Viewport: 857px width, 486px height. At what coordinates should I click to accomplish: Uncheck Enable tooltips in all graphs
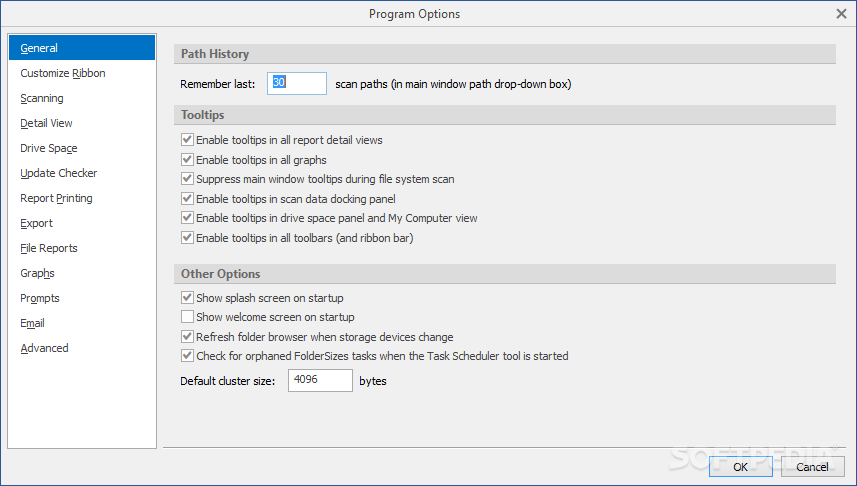tap(187, 160)
